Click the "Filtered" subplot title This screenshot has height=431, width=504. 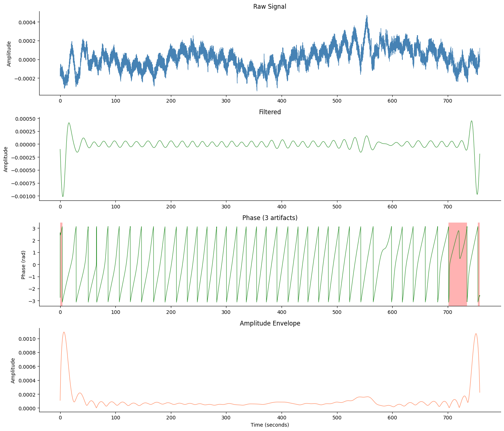coord(270,112)
